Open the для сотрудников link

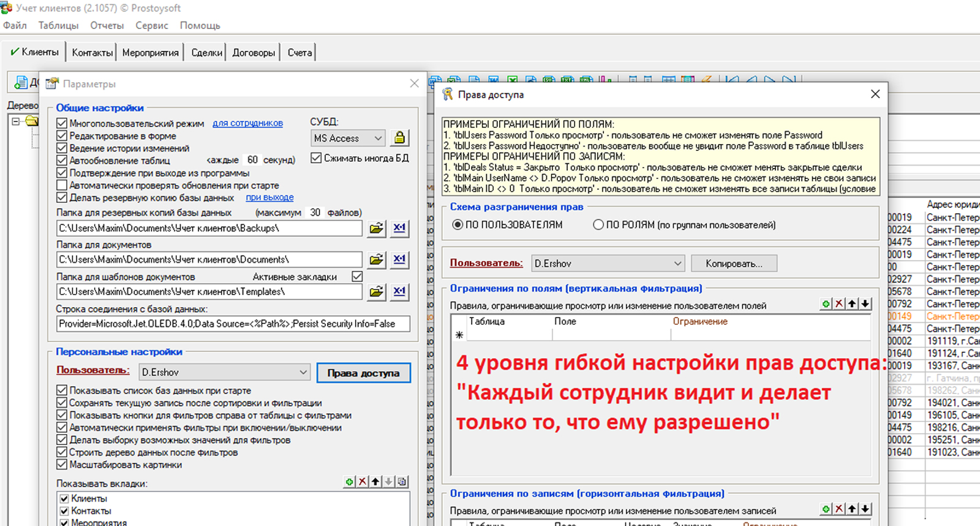click(x=247, y=123)
